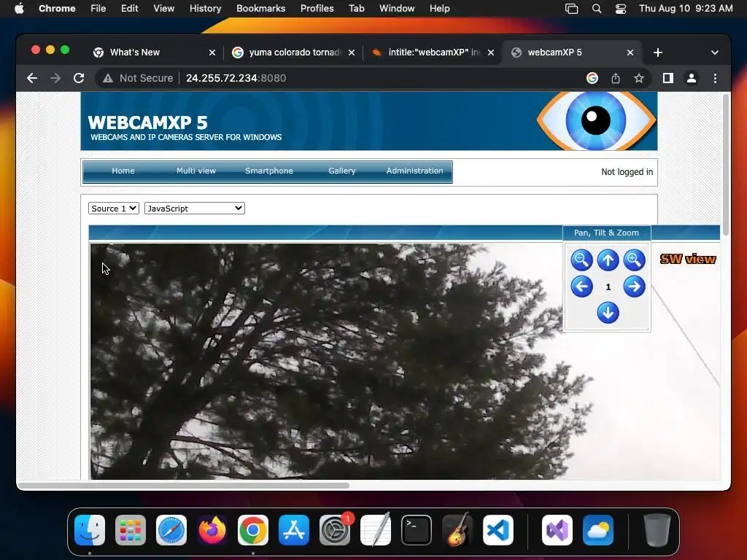Share this page using the share icon
The width and height of the screenshot is (747, 560).
pos(616,78)
